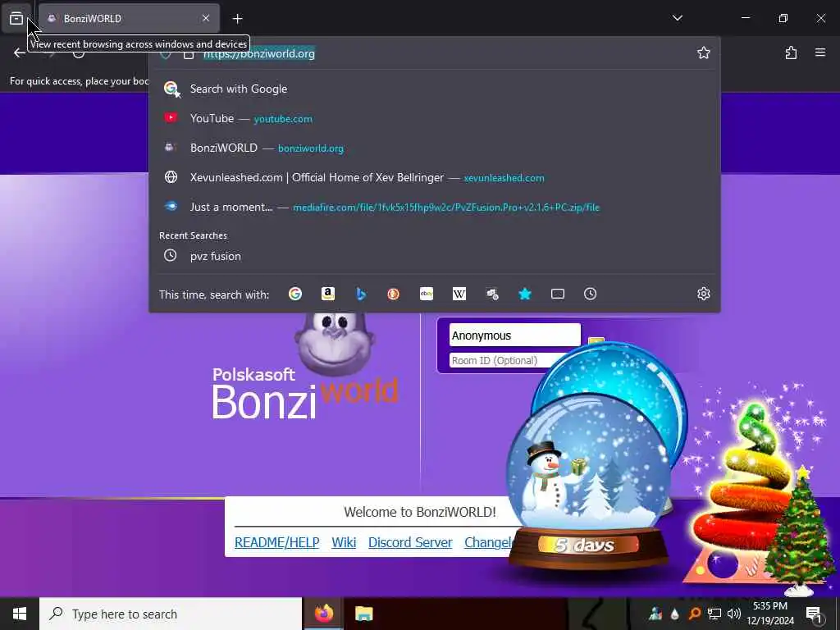The image size is (840, 630).
Task: Expand the list all tabs chevron
Action: click(677, 18)
